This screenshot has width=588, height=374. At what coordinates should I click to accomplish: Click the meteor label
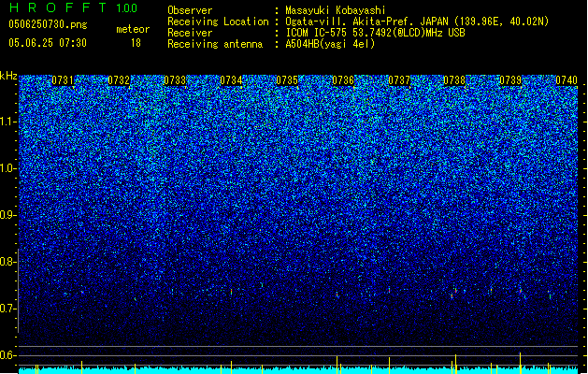click(x=133, y=29)
